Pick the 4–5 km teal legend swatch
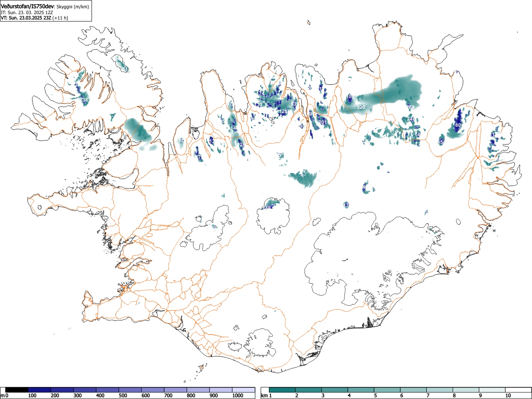532x399 pixels. pos(361,390)
